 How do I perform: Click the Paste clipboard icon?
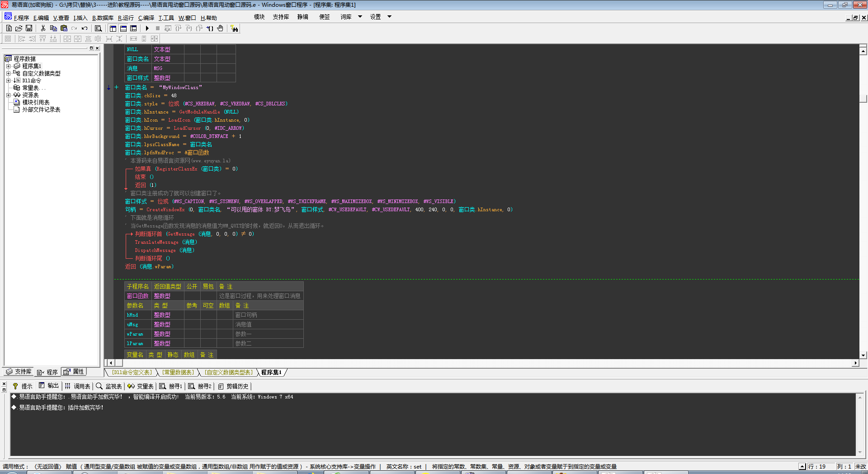[x=64, y=28]
